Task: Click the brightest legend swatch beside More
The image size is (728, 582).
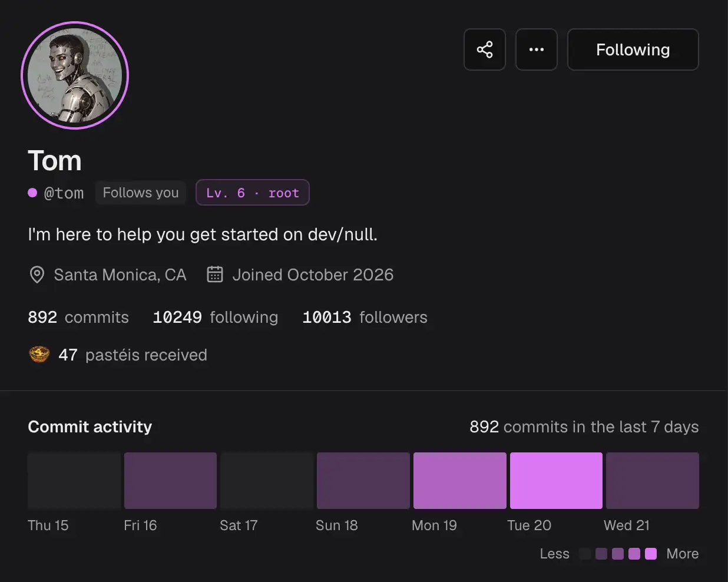Action: pos(651,554)
